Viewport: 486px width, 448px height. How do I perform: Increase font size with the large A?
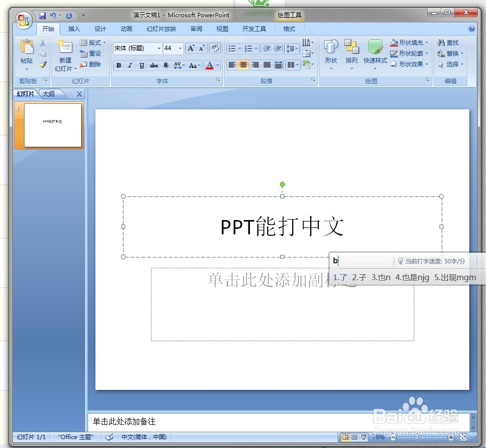click(191, 48)
